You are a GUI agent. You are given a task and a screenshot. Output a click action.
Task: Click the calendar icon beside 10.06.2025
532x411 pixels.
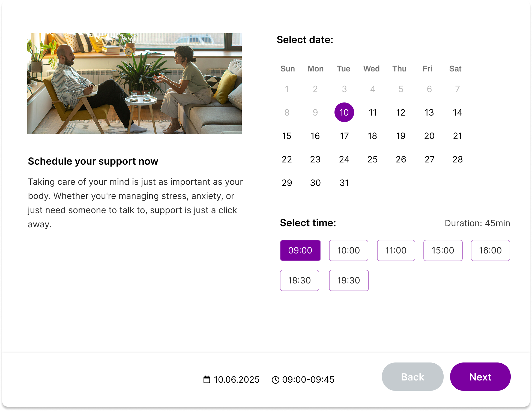pyautogui.click(x=207, y=379)
